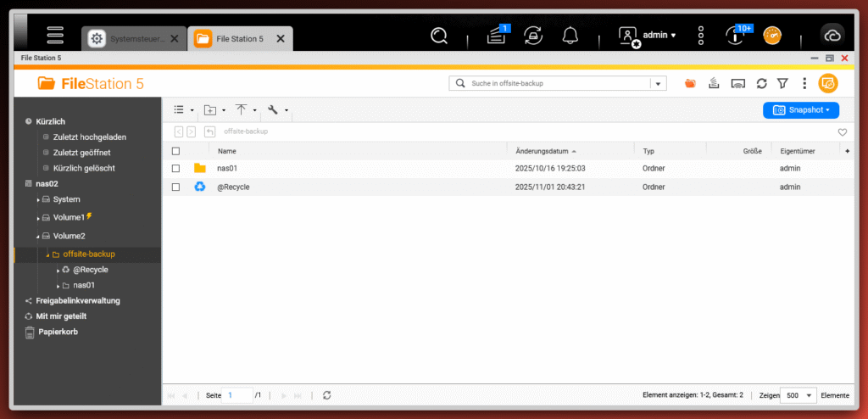Click the favorites heart icon

(x=842, y=132)
